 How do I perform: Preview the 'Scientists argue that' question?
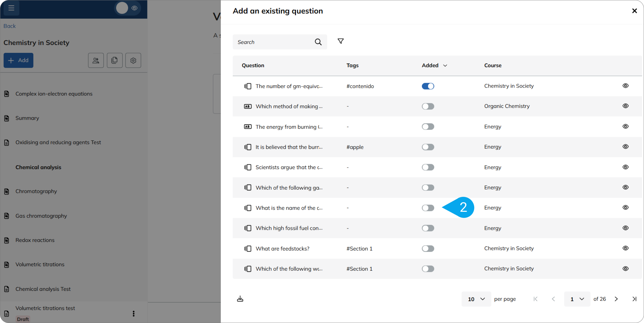(x=626, y=167)
